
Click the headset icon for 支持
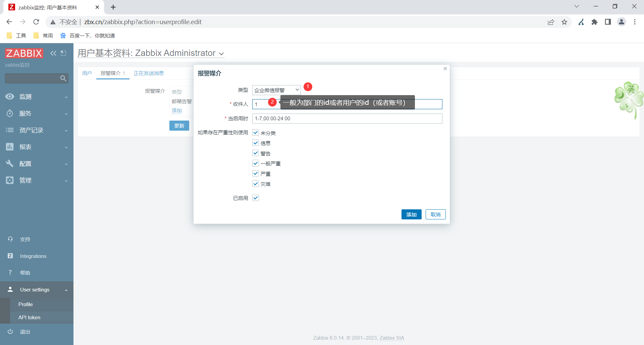coord(10,239)
